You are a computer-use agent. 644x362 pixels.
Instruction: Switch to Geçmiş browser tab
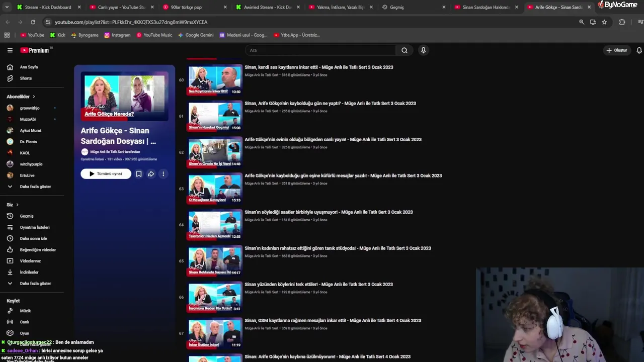click(396, 7)
